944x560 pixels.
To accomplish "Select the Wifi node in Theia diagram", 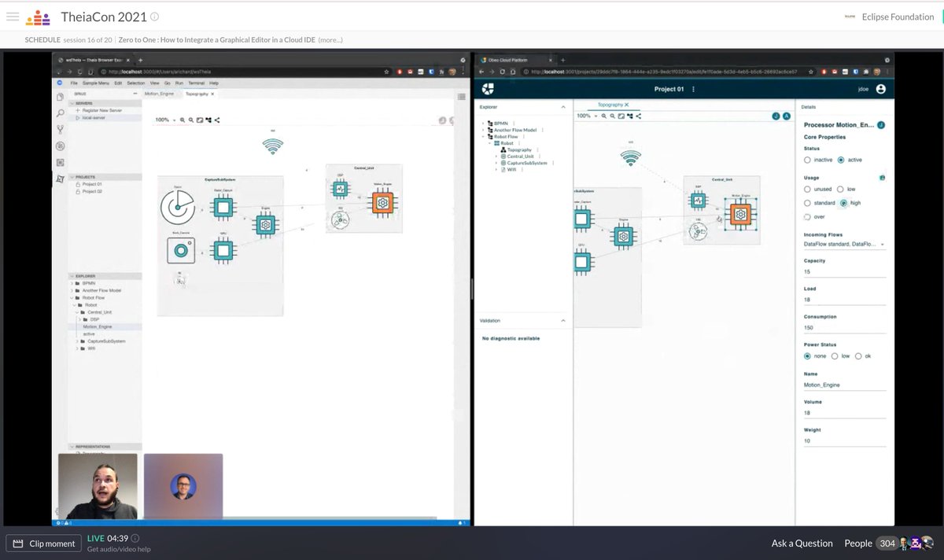I will click(272, 146).
